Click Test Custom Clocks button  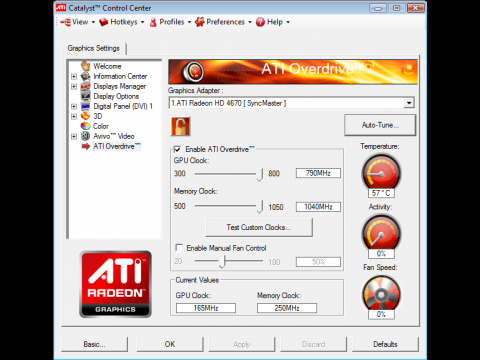(x=259, y=227)
